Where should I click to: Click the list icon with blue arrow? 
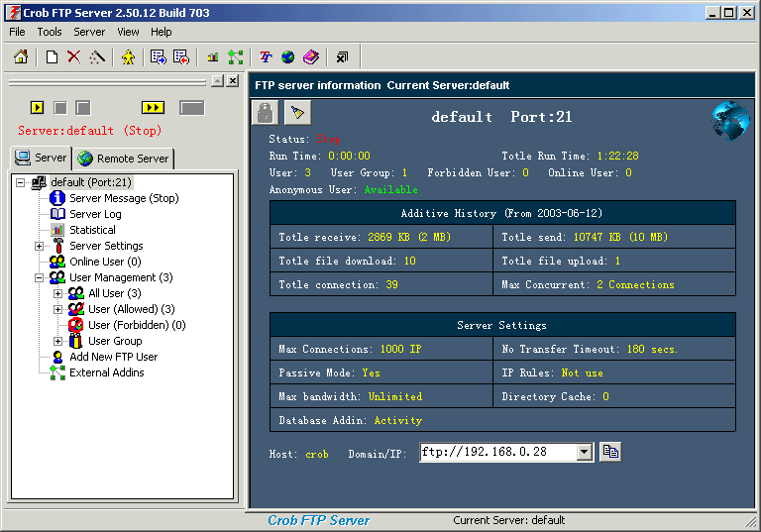tap(159, 56)
